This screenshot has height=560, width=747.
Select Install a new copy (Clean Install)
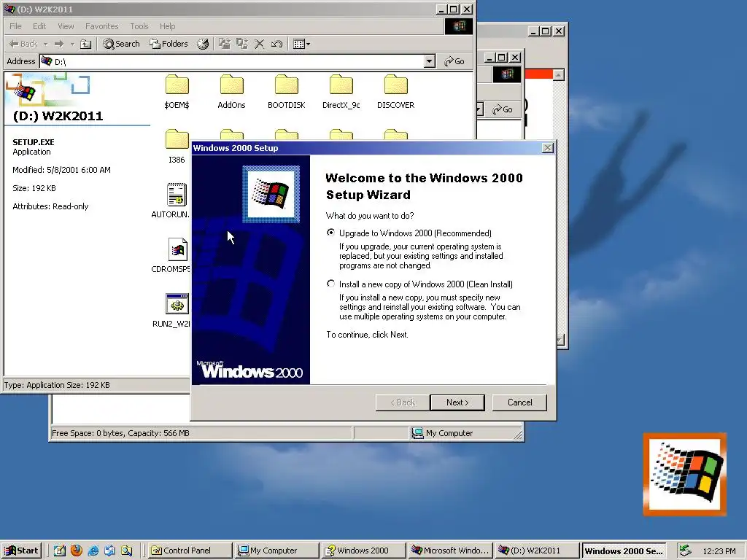coord(330,284)
